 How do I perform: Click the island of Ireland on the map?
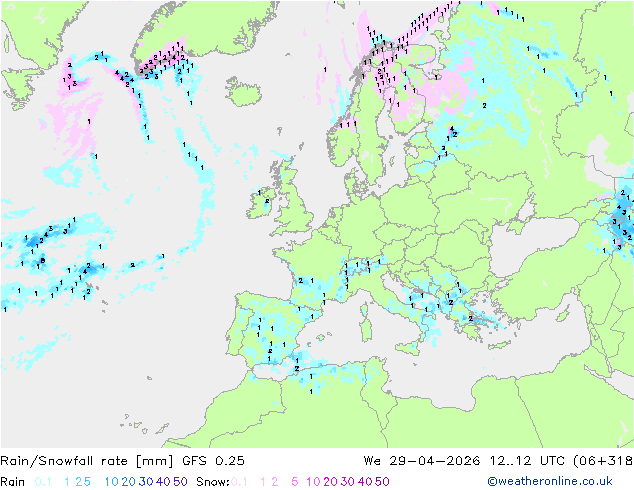click(x=261, y=202)
